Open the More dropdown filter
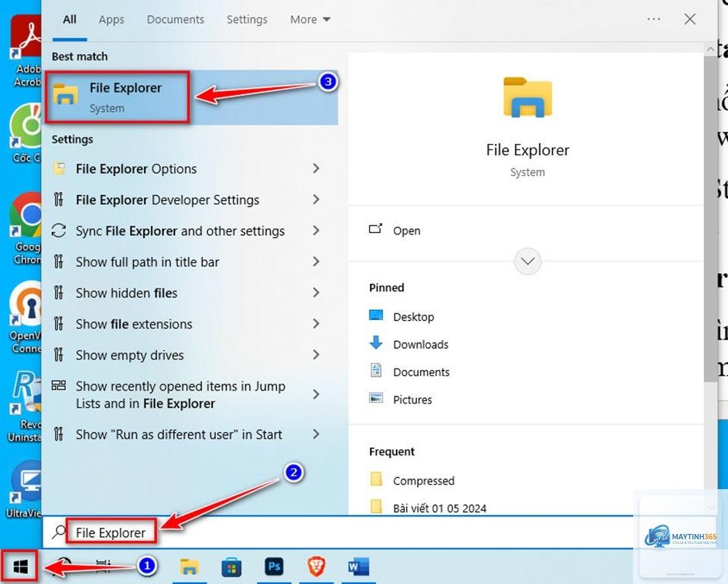 click(x=310, y=20)
